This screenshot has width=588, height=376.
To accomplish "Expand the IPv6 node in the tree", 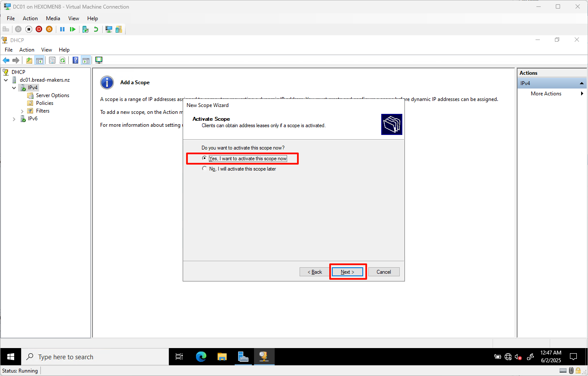I will tap(13, 118).
